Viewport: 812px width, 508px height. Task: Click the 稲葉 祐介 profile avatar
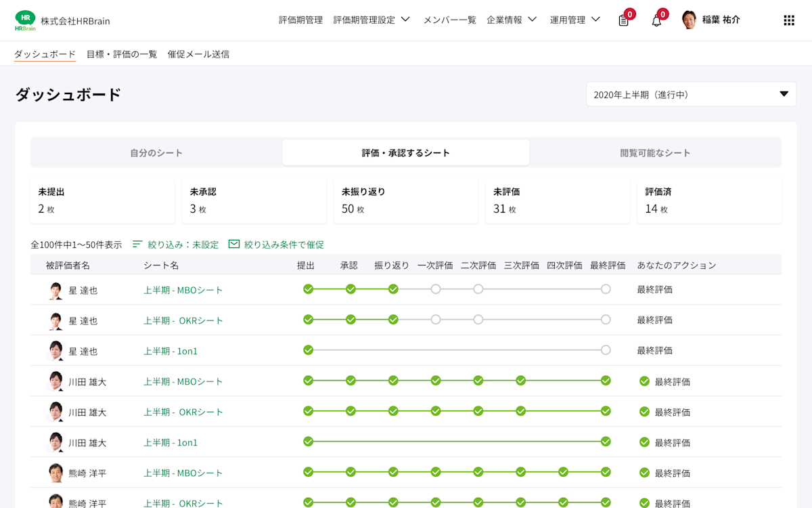tap(689, 20)
